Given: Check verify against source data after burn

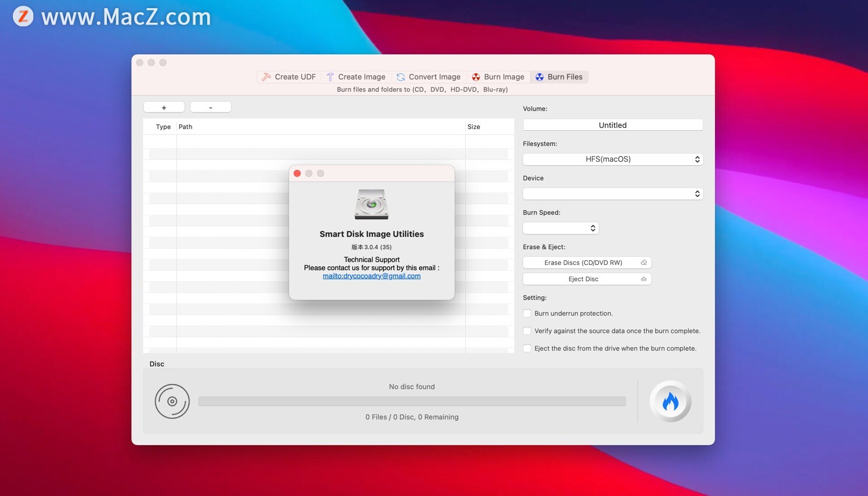Looking at the screenshot, I should coord(527,331).
